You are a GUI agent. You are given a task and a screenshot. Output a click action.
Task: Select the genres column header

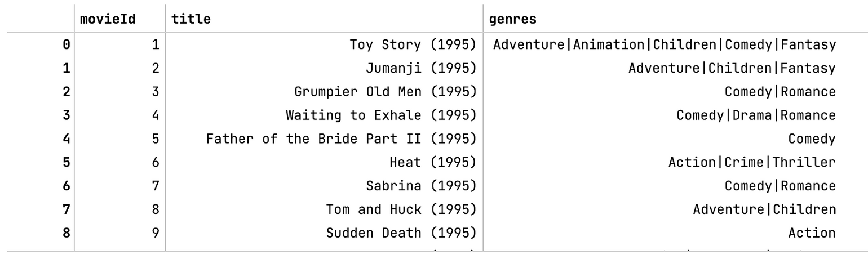pyautogui.click(x=512, y=20)
